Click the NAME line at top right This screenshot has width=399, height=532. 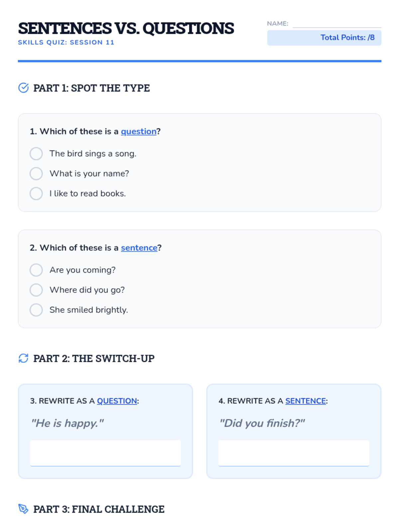[336, 24]
